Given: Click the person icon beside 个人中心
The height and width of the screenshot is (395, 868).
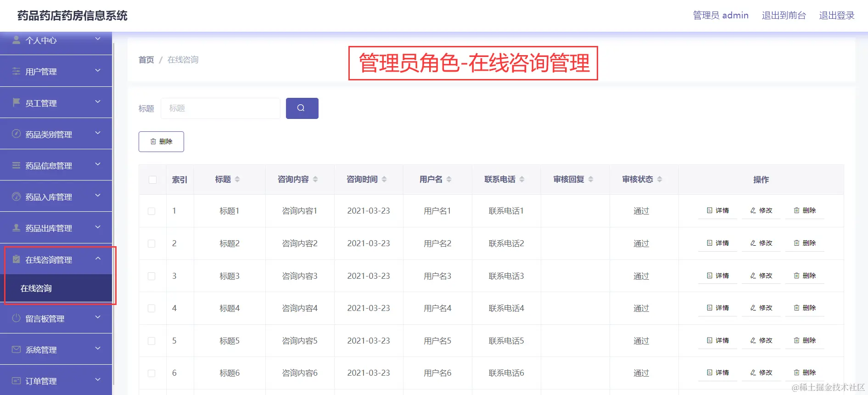Looking at the screenshot, I should click(x=16, y=40).
